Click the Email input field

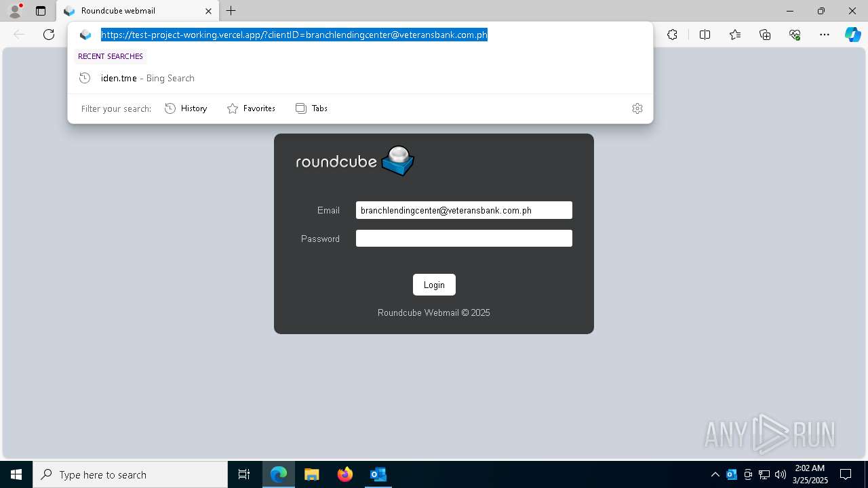[x=464, y=210]
